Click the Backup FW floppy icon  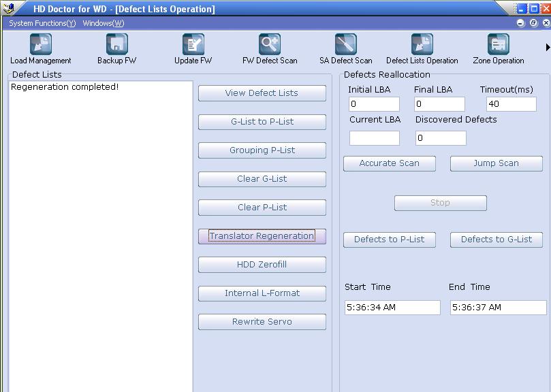coord(117,44)
